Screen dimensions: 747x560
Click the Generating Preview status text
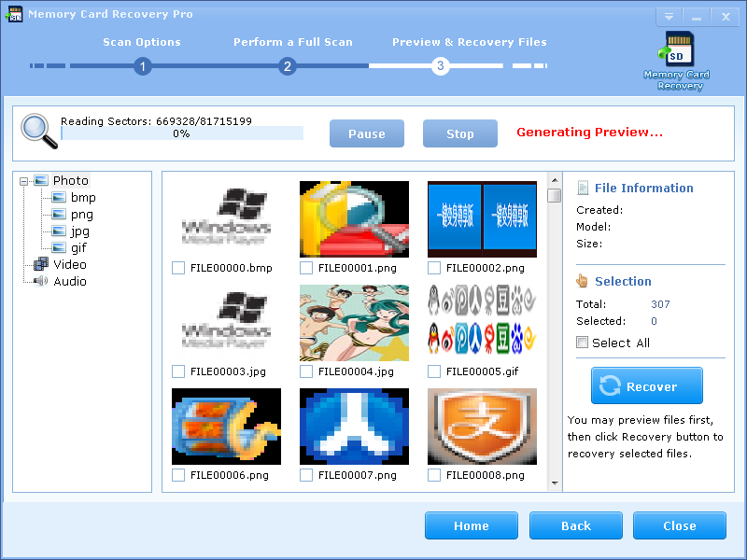click(x=589, y=132)
